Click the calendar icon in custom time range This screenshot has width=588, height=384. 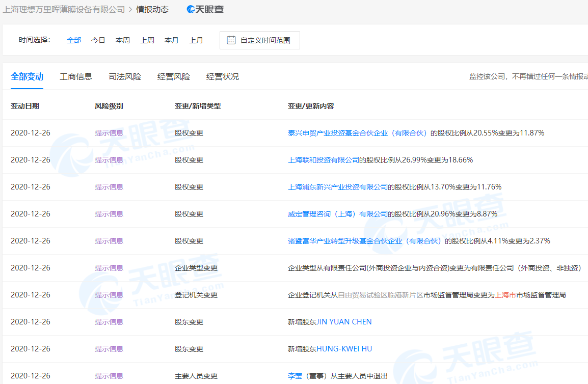231,40
